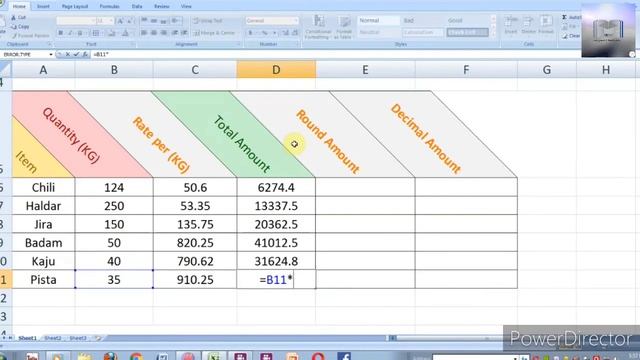
Task: Apply the Good cell style
Action: [x=467, y=20]
